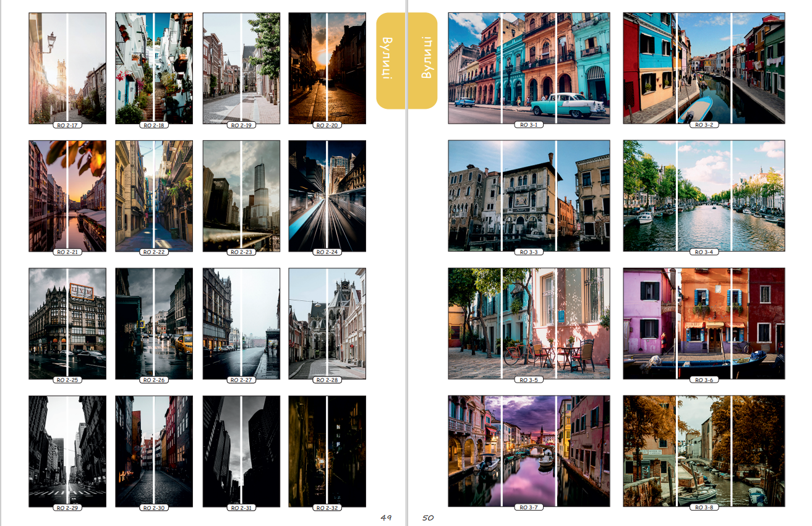This screenshot has height=526, width=812.
Task: Select the dark night alley image RO 2-32
Action: 327,451
